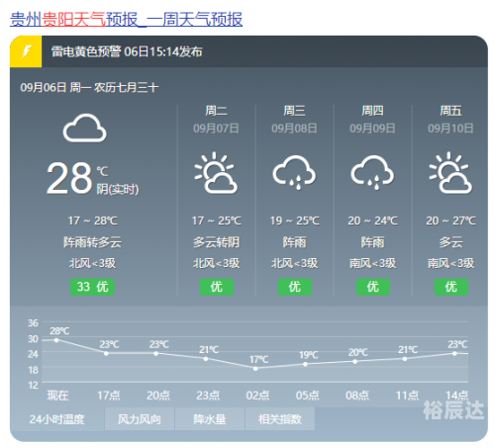Click the 14点 chart data point
Viewport: 495px width, 448px height.
[454, 353]
